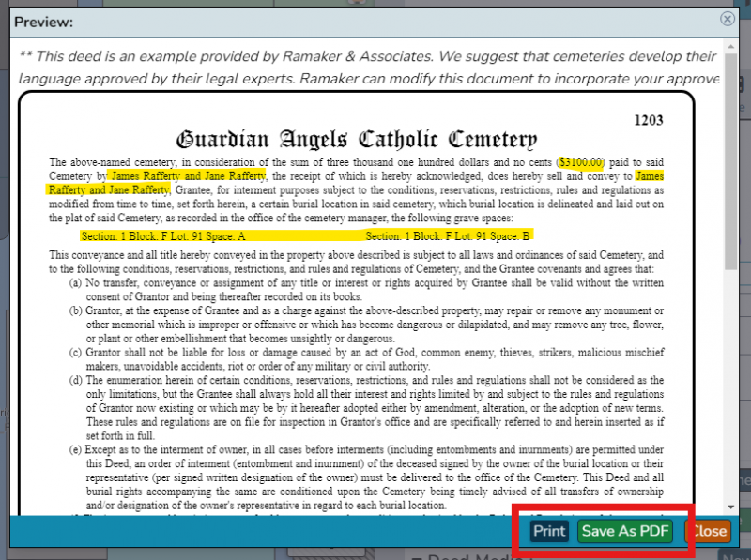The image size is (751, 560).
Task: Click scrollbar up arrow in preview
Action: tap(730, 46)
